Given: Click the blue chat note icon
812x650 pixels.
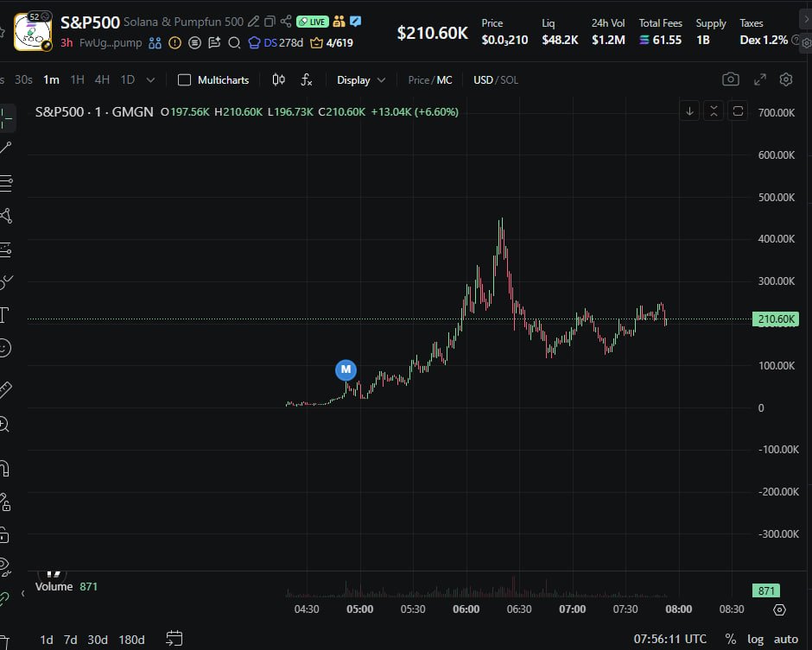Looking at the screenshot, I should (x=355, y=22).
